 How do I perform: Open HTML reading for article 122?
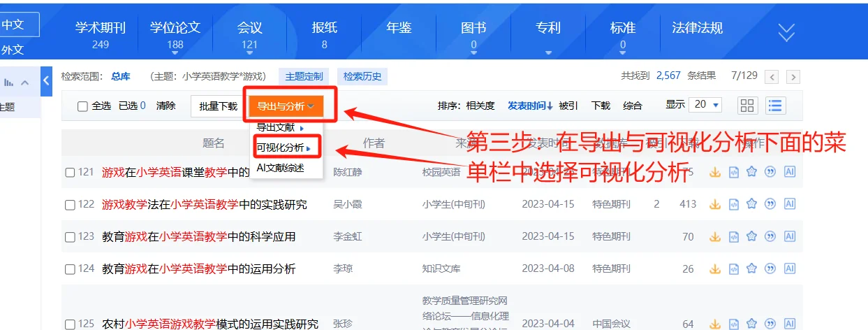pyautogui.click(x=733, y=204)
